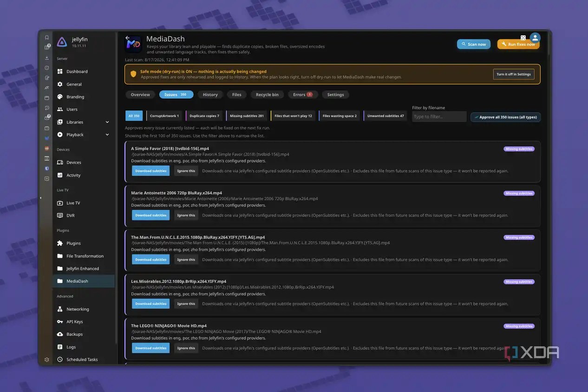This screenshot has width=588, height=392.
Task: Filter by All 350 chip
Action: pos(134,116)
